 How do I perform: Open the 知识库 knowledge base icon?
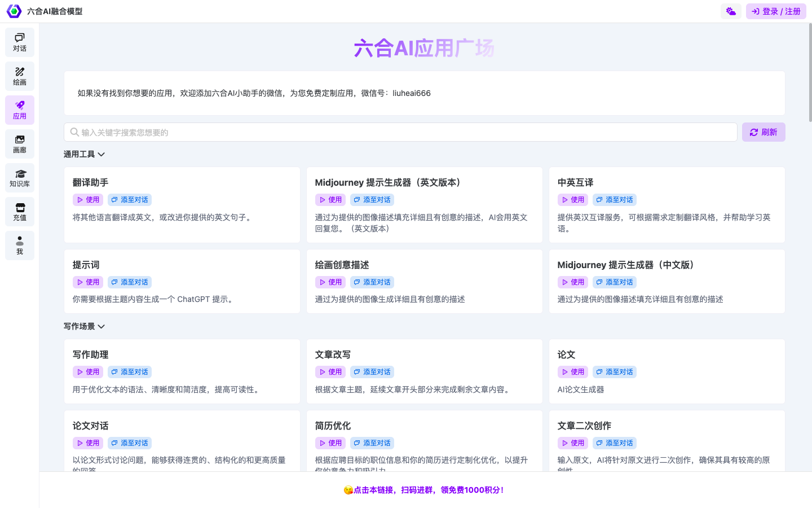coord(20,178)
